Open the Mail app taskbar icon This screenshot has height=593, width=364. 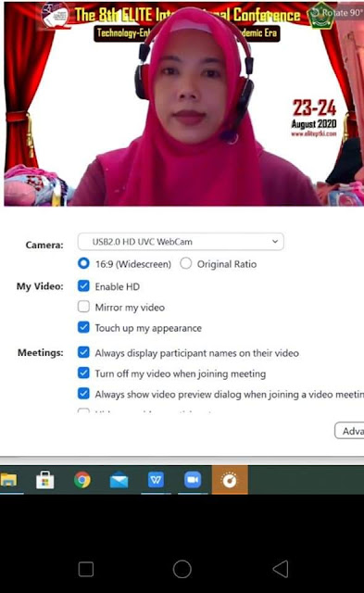[119, 481]
